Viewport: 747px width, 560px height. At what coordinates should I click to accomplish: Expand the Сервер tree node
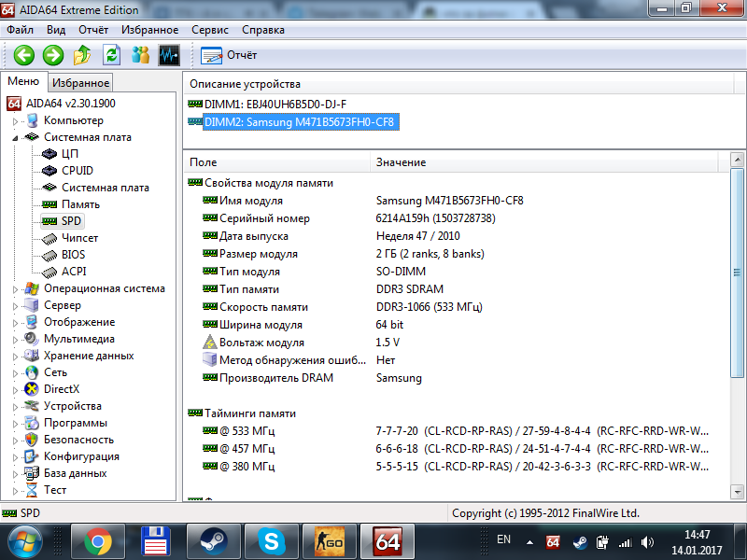click(15, 306)
